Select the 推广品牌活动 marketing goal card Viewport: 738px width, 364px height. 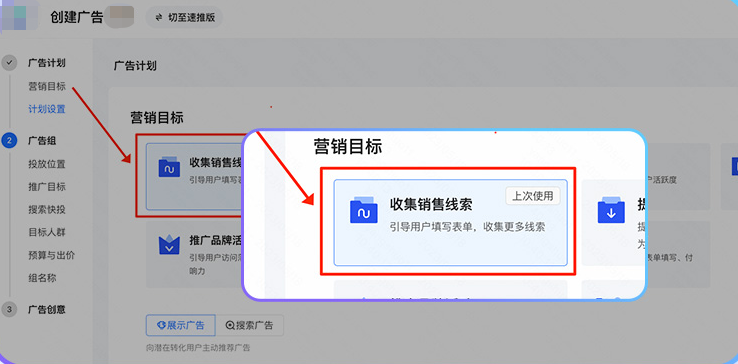[x=194, y=254]
